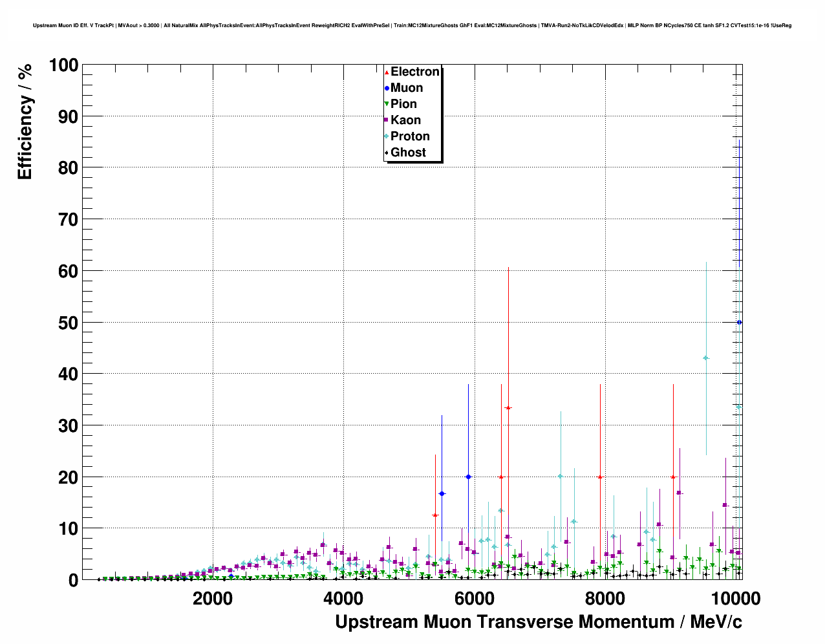Select the green Pion triangle legend marker

pos(387,104)
